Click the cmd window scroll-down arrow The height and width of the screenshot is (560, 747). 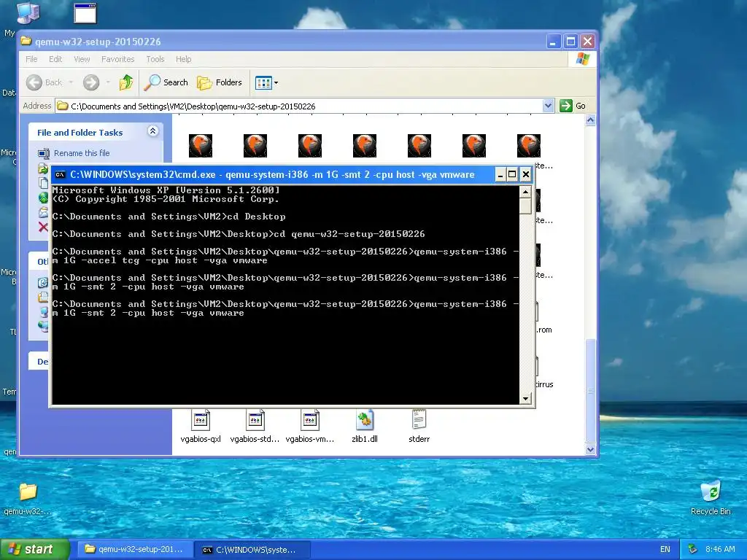pyautogui.click(x=525, y=399)
